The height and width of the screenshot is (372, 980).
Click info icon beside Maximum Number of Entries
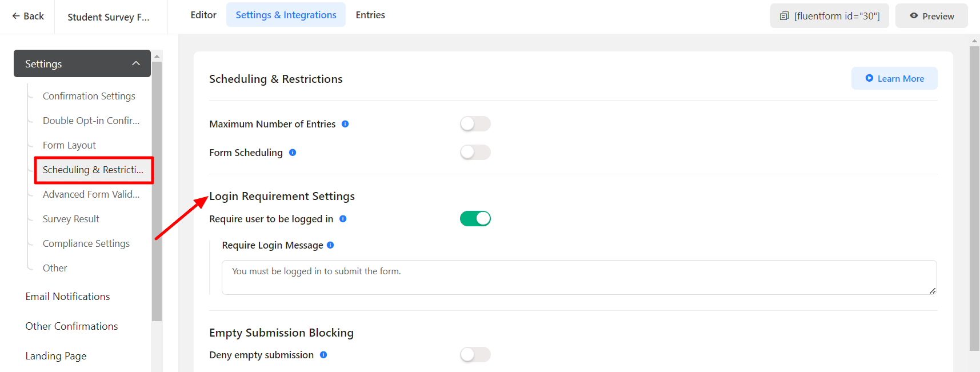pos(345,124)
